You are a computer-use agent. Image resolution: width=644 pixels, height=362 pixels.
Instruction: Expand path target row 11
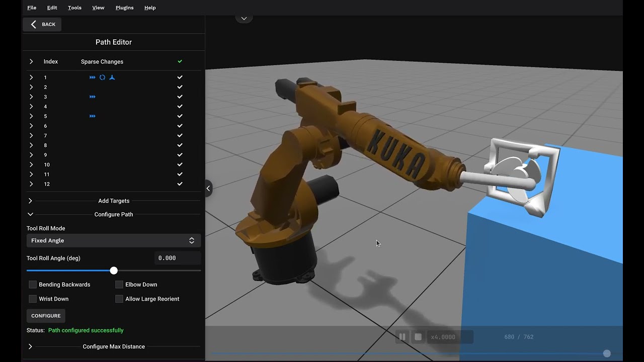31,174
